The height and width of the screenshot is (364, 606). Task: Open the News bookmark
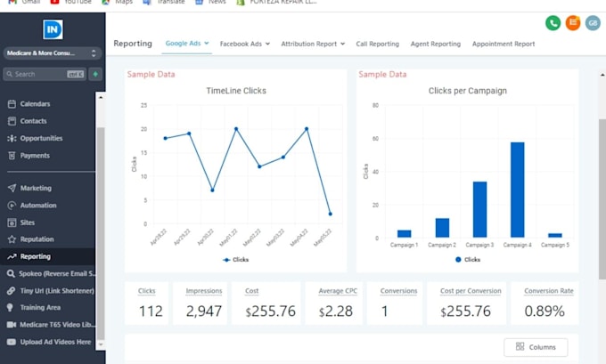[210, 3]
